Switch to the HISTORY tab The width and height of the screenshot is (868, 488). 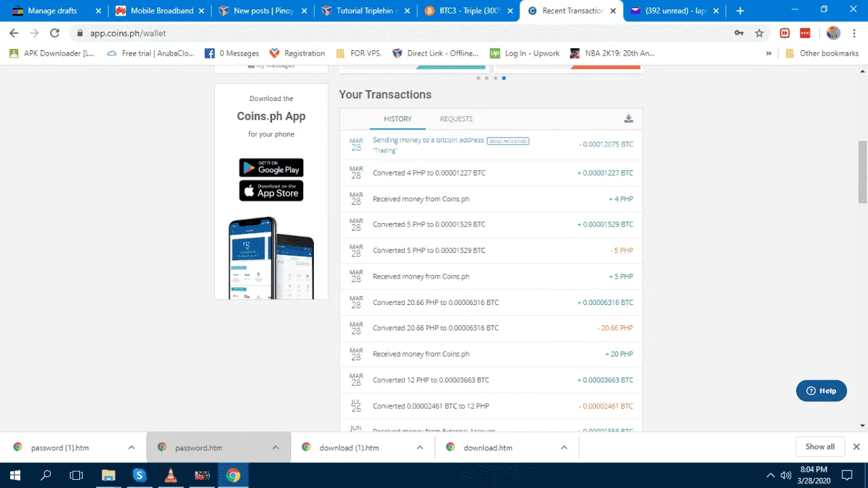tap(397, 119)
